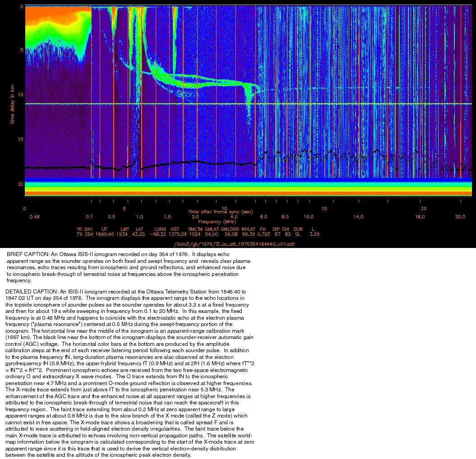476x459 pixels.
Task: Click the 10 tick on the time-delay axis
Action: pyautogui.click(x=20, y=95)
